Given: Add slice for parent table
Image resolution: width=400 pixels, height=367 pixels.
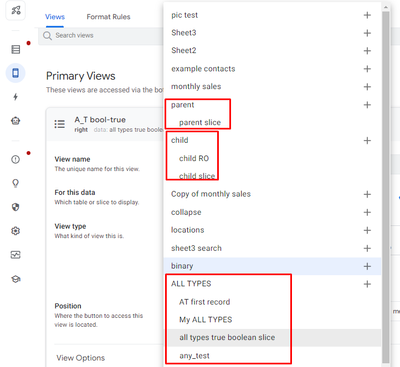Looking at the screenshot, I should tap(367, 105).
